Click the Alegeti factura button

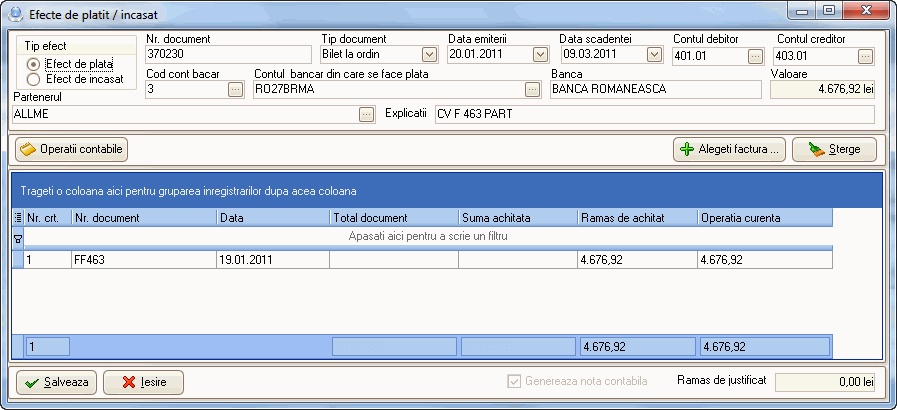[729, 150]
